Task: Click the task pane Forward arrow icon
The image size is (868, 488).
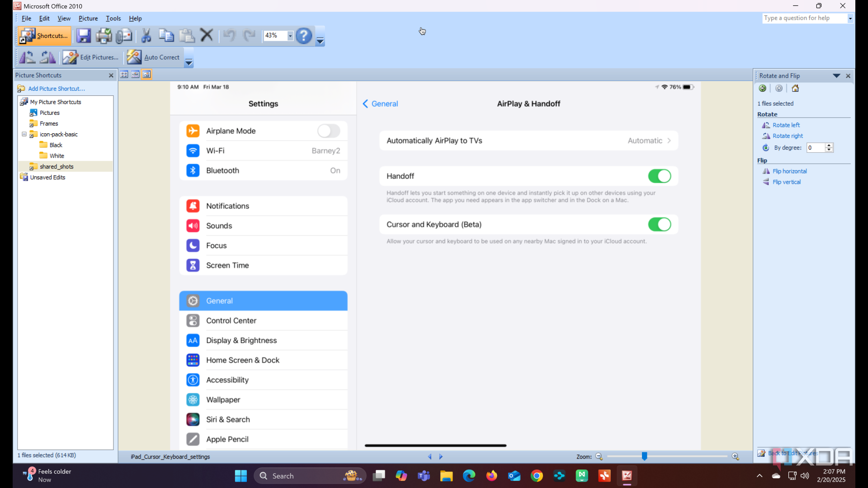Action: (x=779, y=89)
